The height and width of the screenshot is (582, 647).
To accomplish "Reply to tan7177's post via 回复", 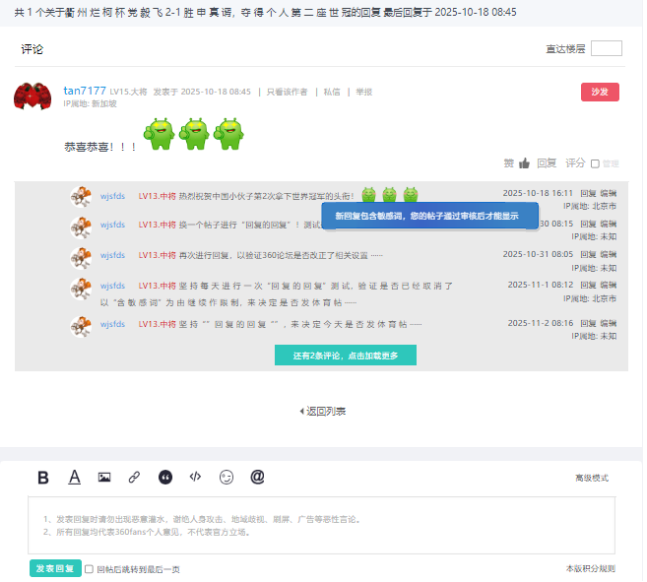I will coord(547,163).
